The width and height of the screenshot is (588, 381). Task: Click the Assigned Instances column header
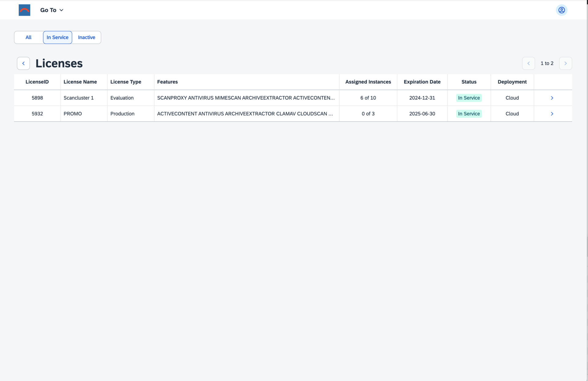click(x=368, y=82)
